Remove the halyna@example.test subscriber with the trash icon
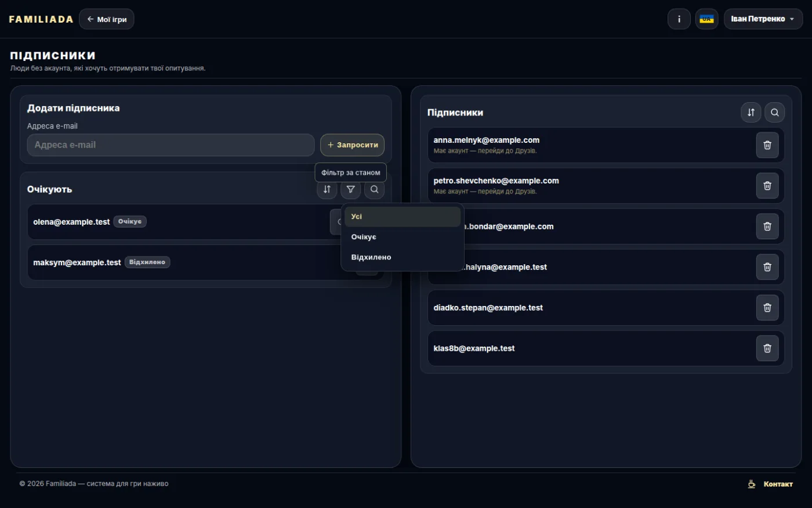The width and height of the screenshot is (812, 508). click(767, 267)
